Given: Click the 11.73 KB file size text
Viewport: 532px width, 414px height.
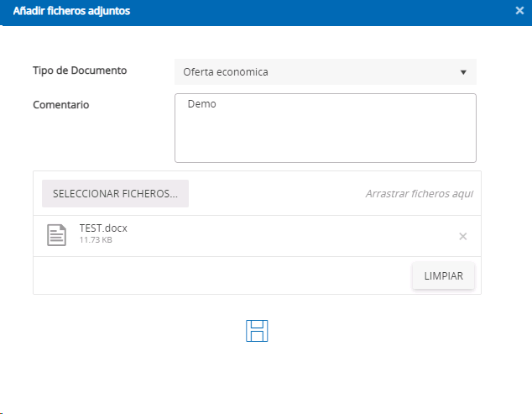Looking at the screenshot, I should [96, 240].
